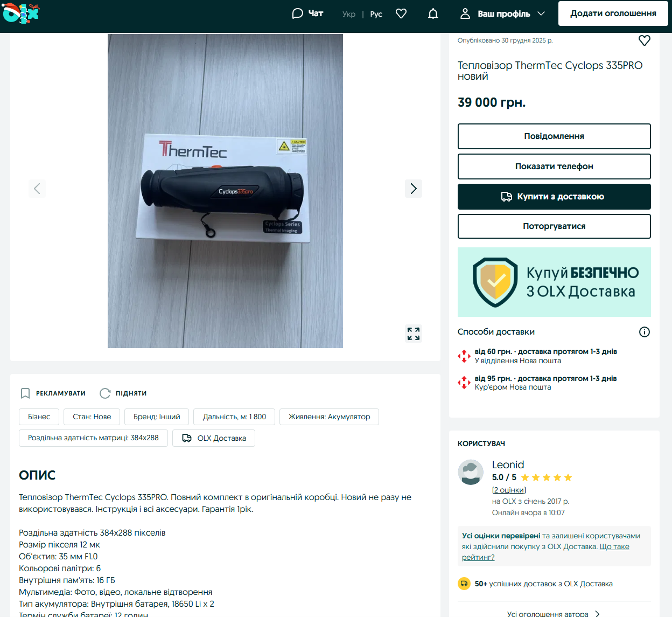672x617 pixels.
Task: Click Nova Poshta courier delivery icon
Action: coord(464,383)
